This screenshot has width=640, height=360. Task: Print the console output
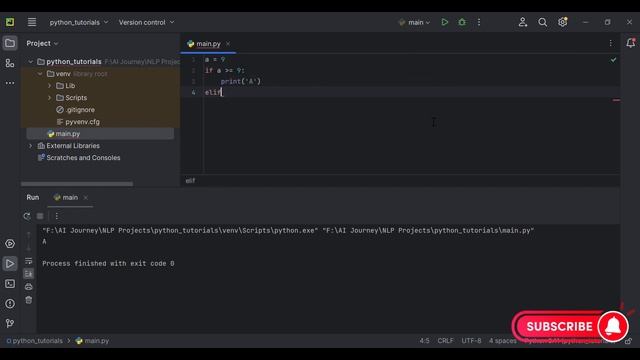tap(29, 287)
